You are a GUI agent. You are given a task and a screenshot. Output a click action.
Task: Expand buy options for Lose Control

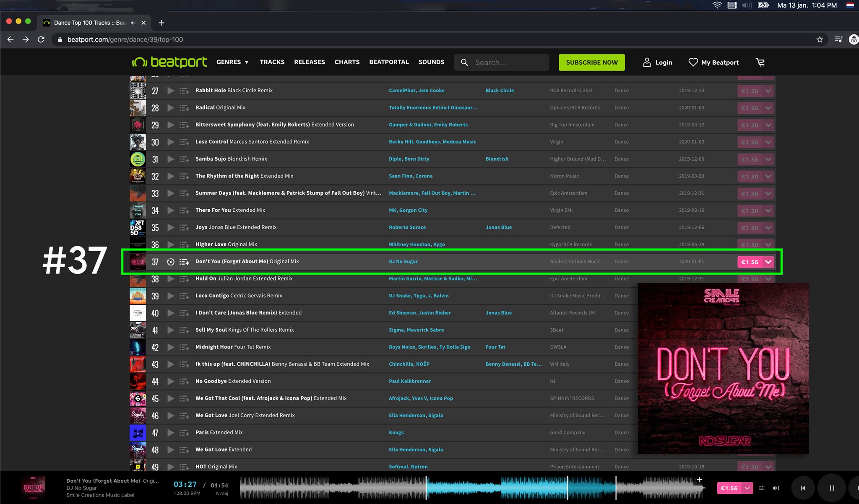click(768, 143)
